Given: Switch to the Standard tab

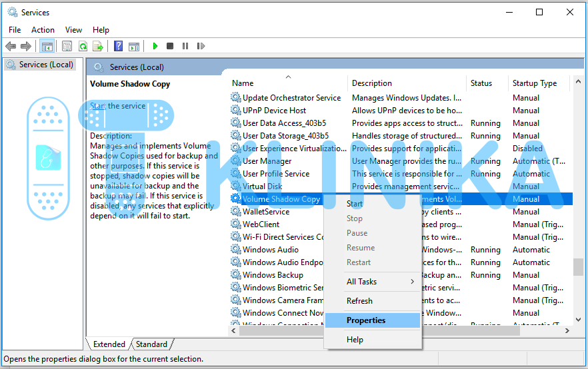Looking at the screenshot, I should click(x=151, y=344).
